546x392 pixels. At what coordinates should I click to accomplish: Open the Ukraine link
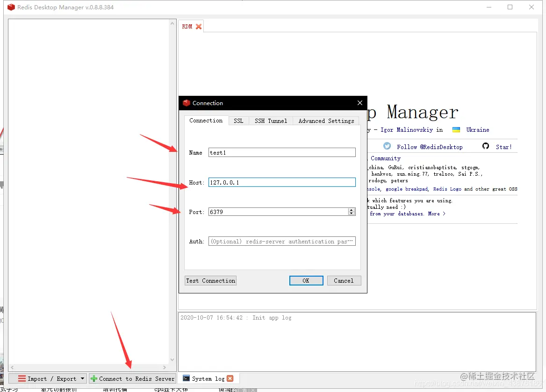click(x=478, y=130)
